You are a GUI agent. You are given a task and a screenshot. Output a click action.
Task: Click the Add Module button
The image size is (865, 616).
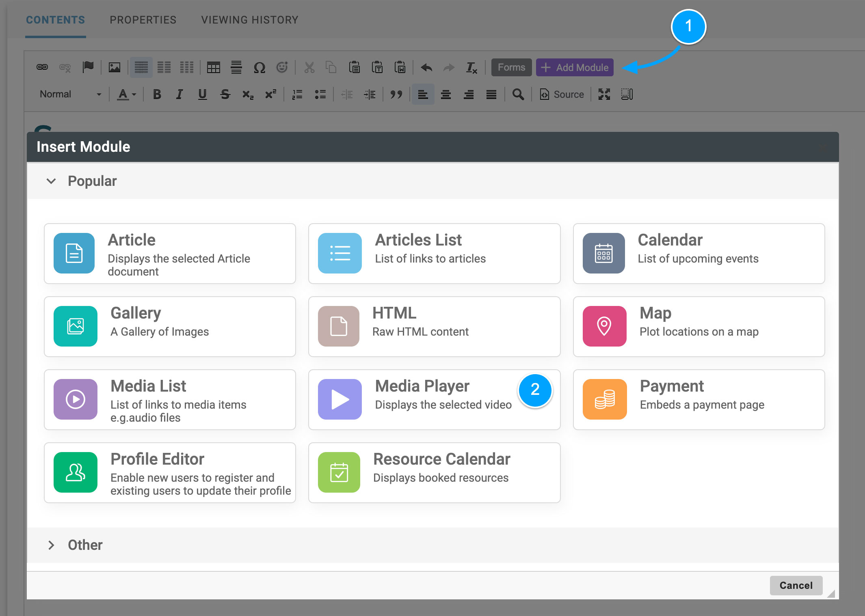(575, 67)
